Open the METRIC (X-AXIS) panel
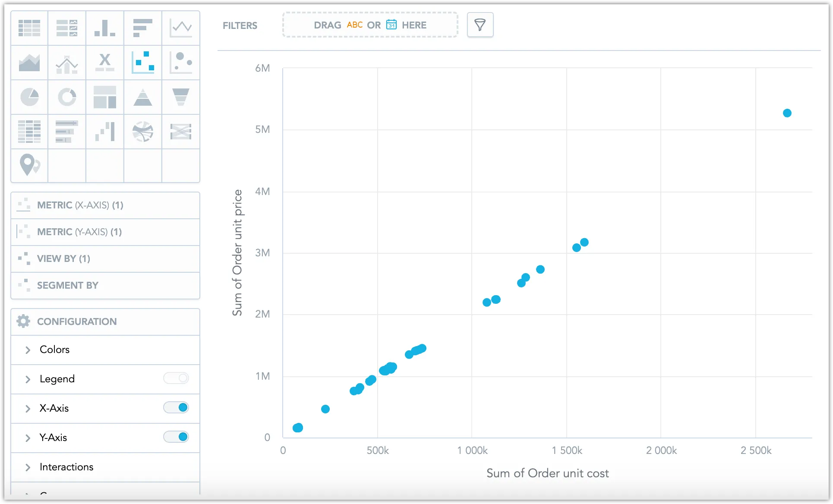This screenshot has width=833, height=504. pyautogui.click(x=105, y=205)
